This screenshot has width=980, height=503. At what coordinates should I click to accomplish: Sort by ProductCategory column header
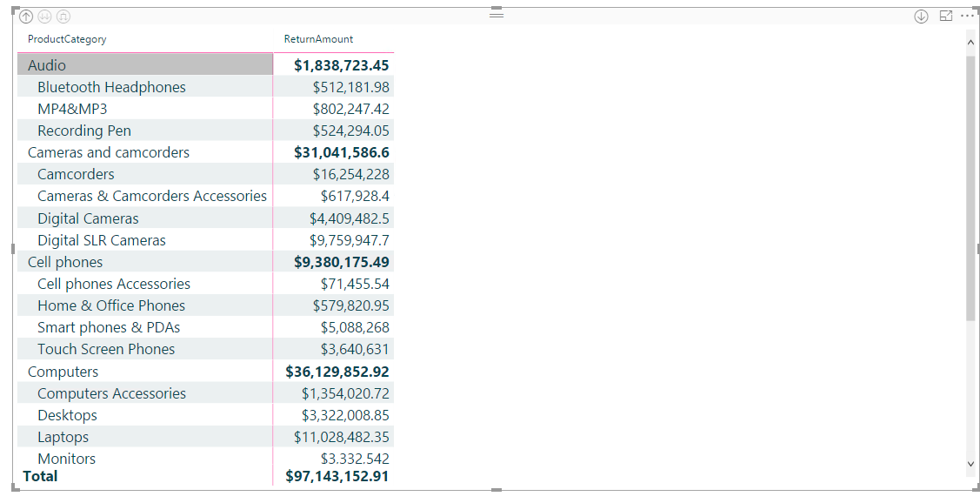(67, 39)
